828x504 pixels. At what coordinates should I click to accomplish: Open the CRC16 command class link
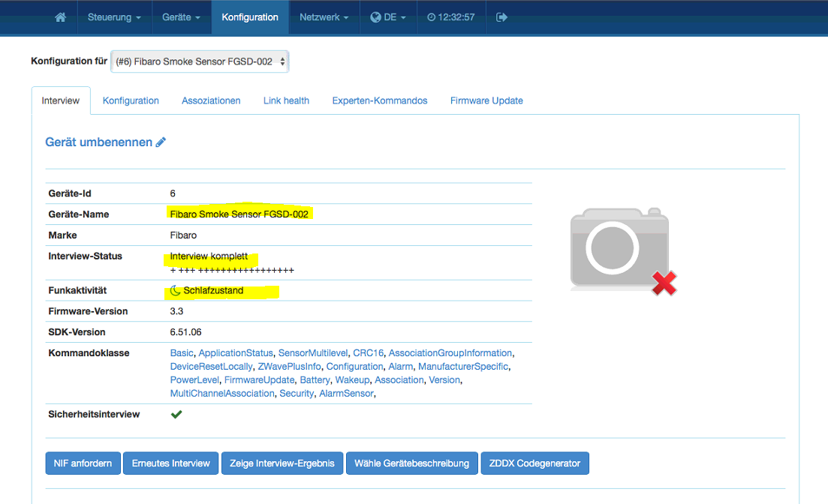pyautogui.click(x=368, y=353)
